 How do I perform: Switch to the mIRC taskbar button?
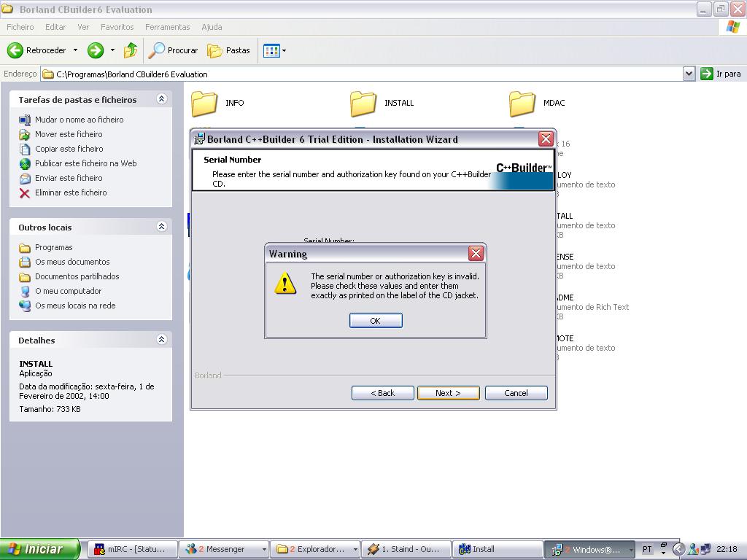(133, 549)
